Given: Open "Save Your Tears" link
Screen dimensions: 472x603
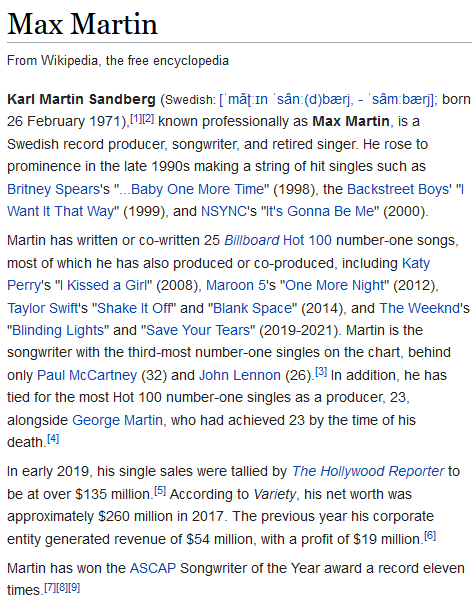Looking at the screenshot, I should (198, 330).
